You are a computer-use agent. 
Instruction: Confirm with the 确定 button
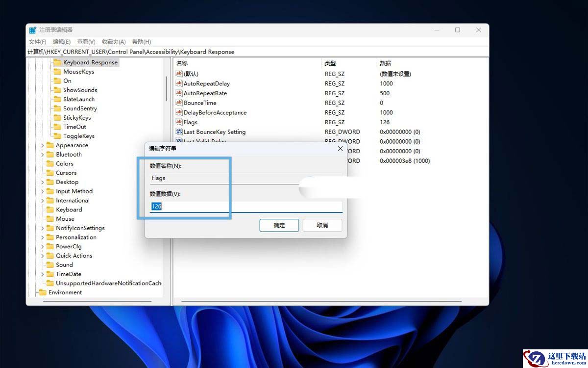279,225
